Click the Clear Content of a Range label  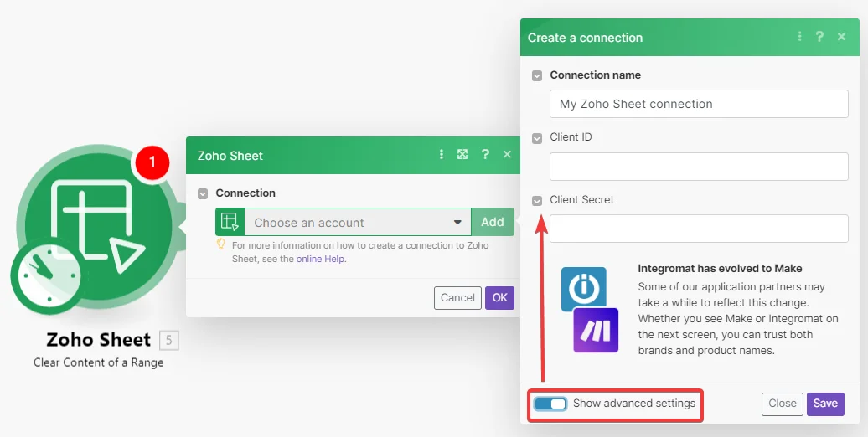point(99,362)
